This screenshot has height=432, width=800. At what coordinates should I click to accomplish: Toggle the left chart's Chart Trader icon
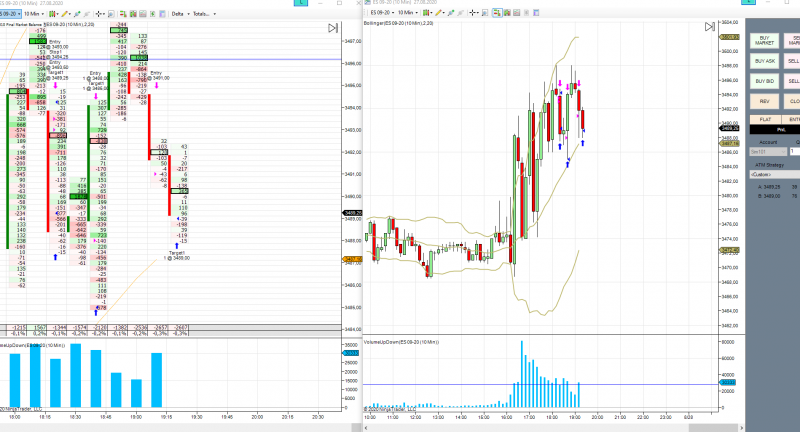123,14
